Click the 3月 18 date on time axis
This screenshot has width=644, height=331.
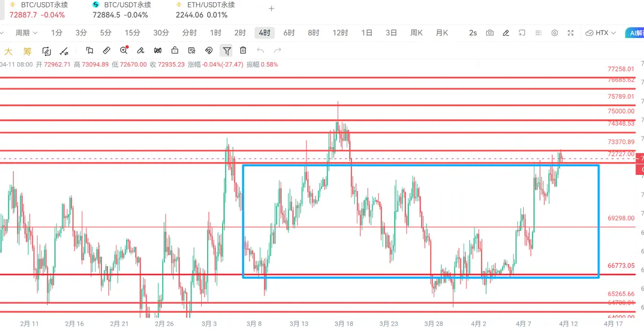tap(343, 324)
